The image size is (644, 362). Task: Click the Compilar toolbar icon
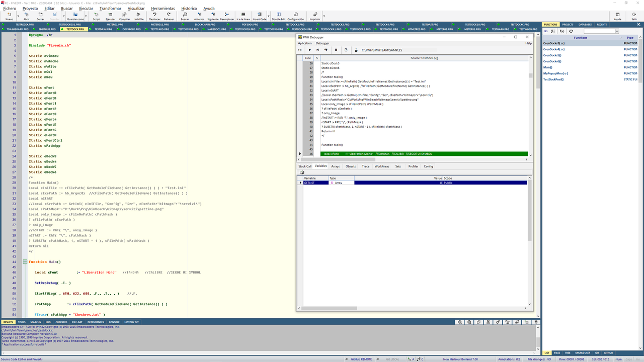[124, 15]
